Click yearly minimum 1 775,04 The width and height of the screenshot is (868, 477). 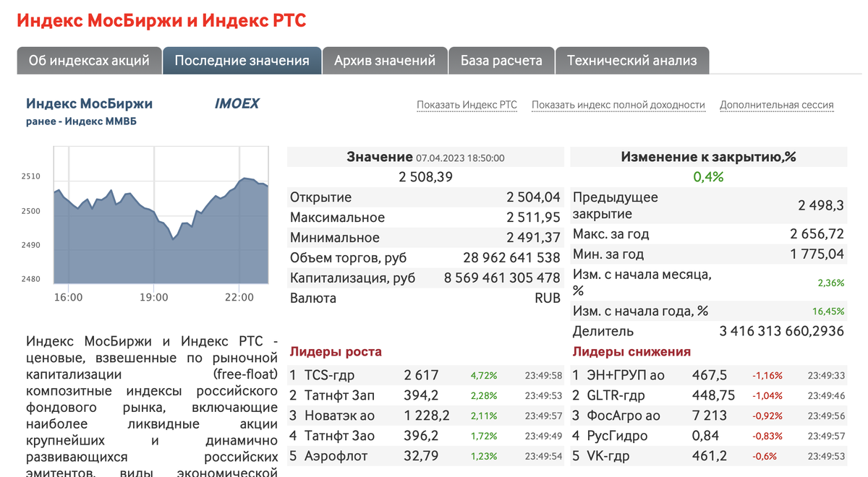817,254
